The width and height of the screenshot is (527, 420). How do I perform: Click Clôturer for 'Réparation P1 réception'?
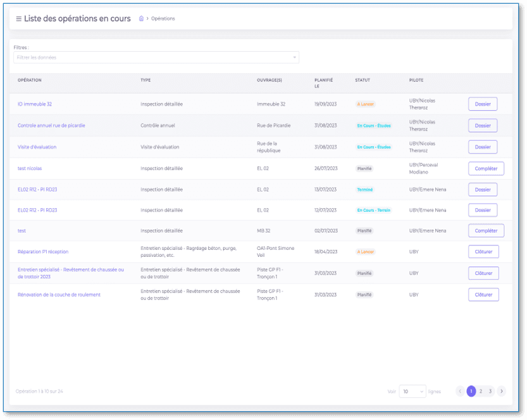(x=483, y=252)
